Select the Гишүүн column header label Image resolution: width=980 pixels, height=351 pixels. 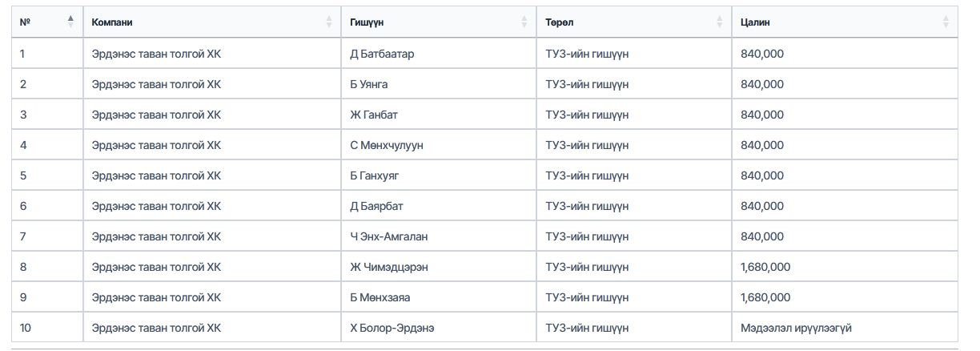[x=366, y=22]
